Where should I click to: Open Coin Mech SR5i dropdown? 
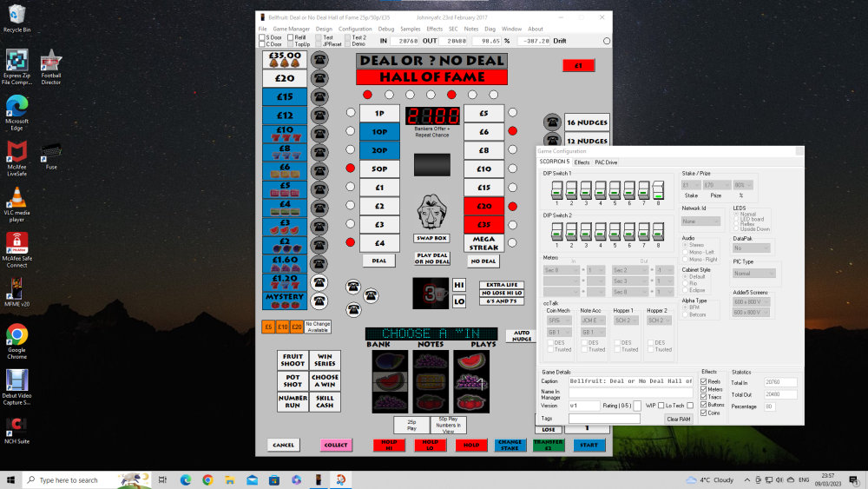(559, 320)
